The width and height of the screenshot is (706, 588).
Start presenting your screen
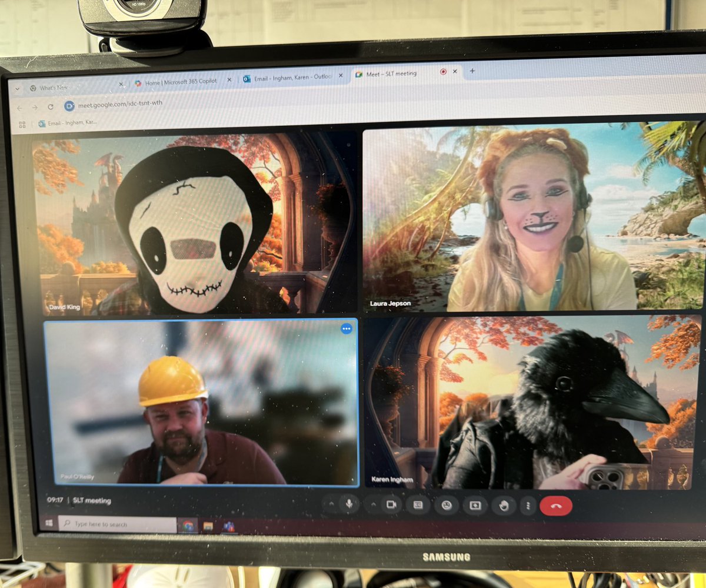(x=475, y=505)
